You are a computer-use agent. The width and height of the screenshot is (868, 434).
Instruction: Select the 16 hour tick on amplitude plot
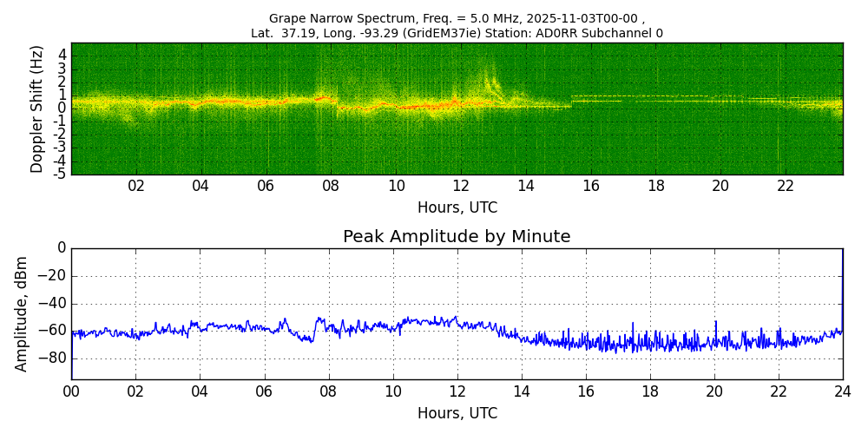pos(586,391)
